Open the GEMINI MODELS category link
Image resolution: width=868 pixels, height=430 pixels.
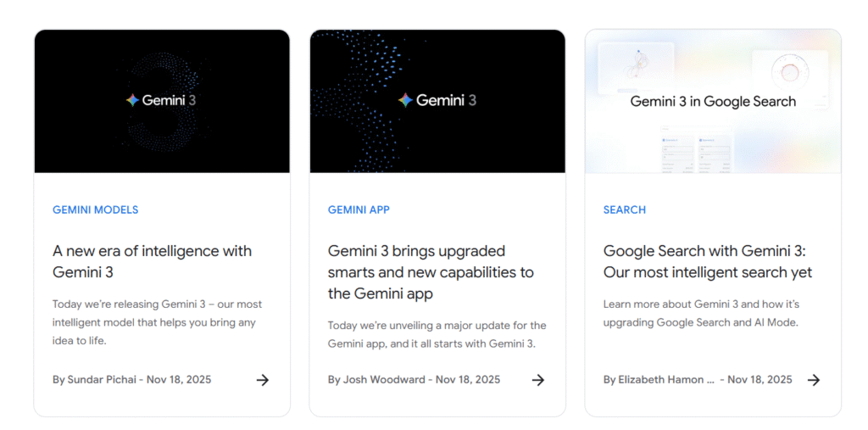[95, 209]
